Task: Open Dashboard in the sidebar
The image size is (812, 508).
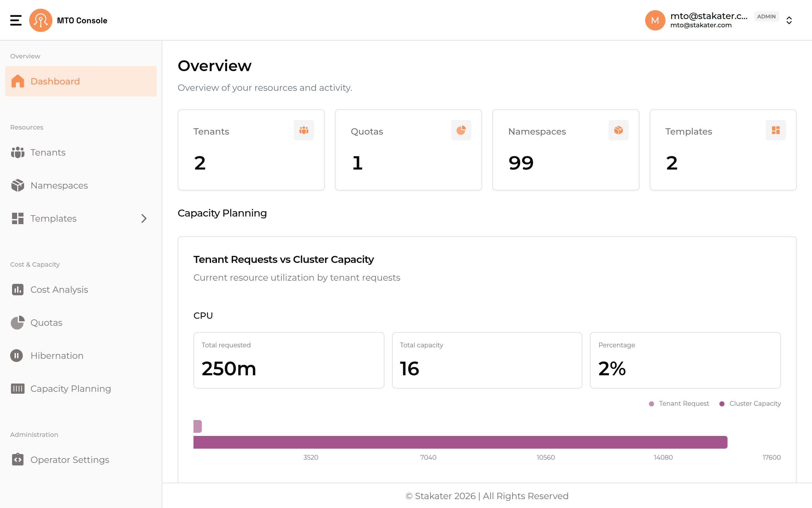Action: coord(81,81)
